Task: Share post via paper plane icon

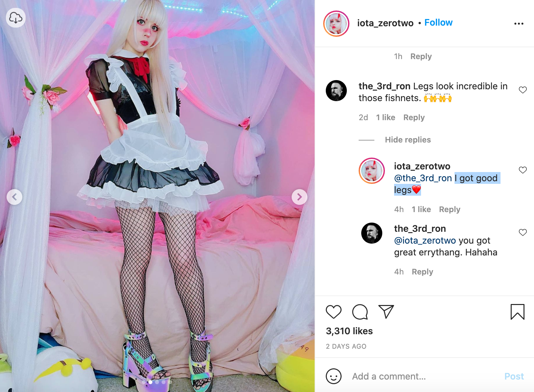Action: point(386,312)
